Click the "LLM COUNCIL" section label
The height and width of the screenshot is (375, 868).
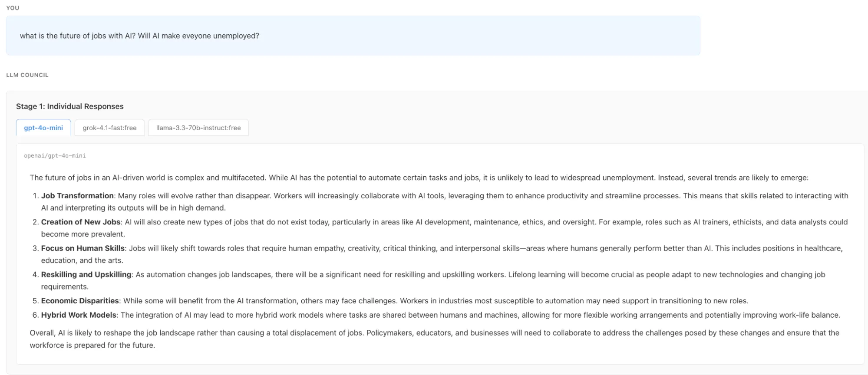click(27, 75)
